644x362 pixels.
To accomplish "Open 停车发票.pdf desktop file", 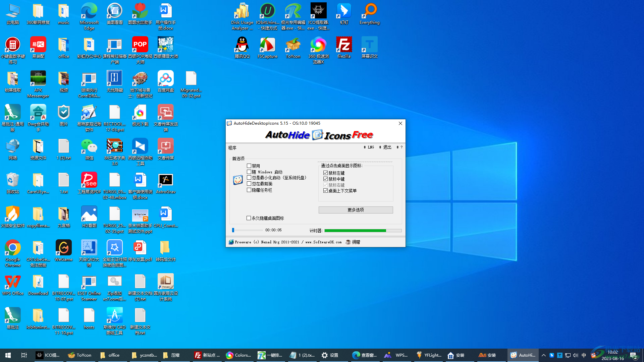I will pos(140,251).
